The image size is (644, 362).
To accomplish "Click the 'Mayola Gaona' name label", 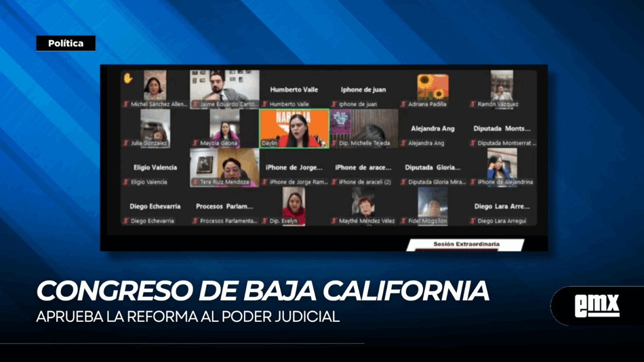I will pos(218,143).
